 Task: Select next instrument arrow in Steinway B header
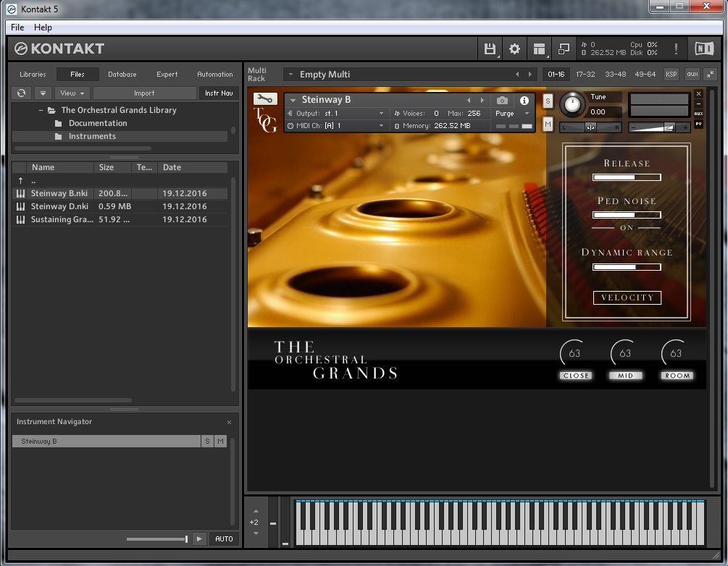[482, 100]
